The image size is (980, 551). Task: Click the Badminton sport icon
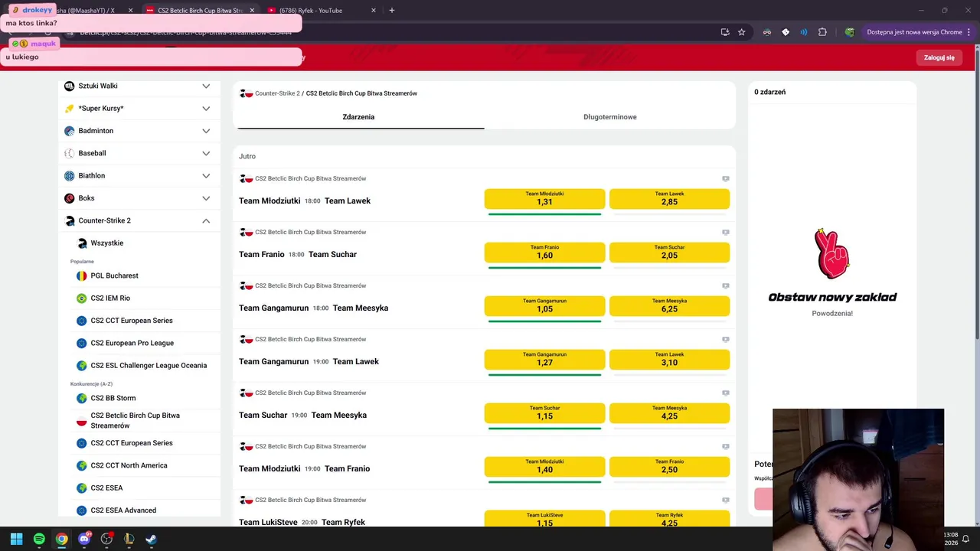(70, 131)
